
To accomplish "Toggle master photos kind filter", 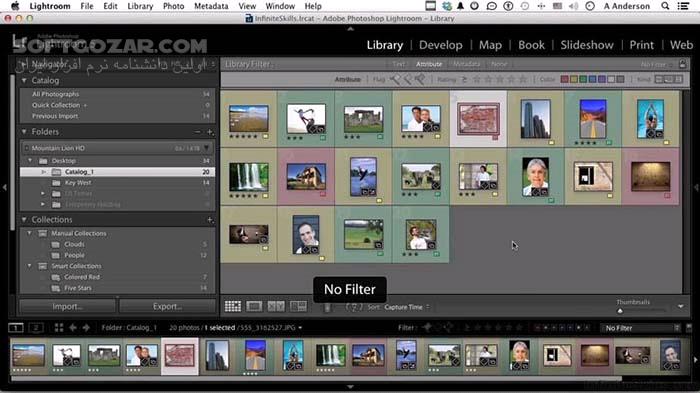I will coord(659,79).
